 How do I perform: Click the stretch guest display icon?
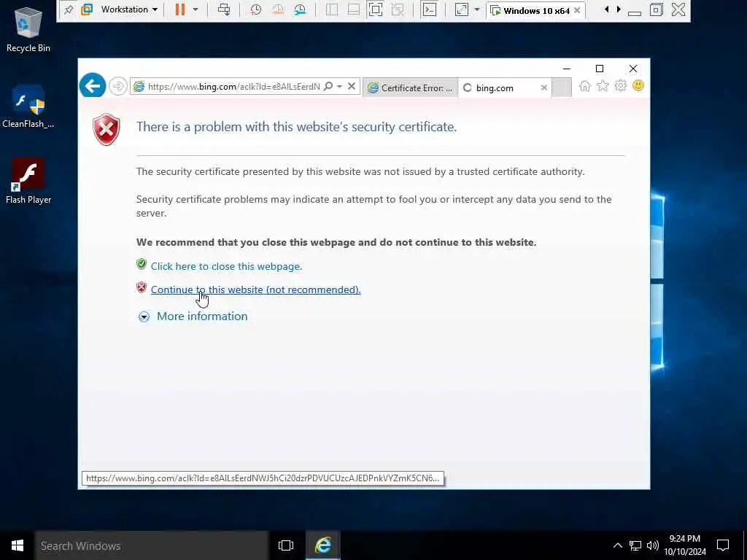coord(462,9)
